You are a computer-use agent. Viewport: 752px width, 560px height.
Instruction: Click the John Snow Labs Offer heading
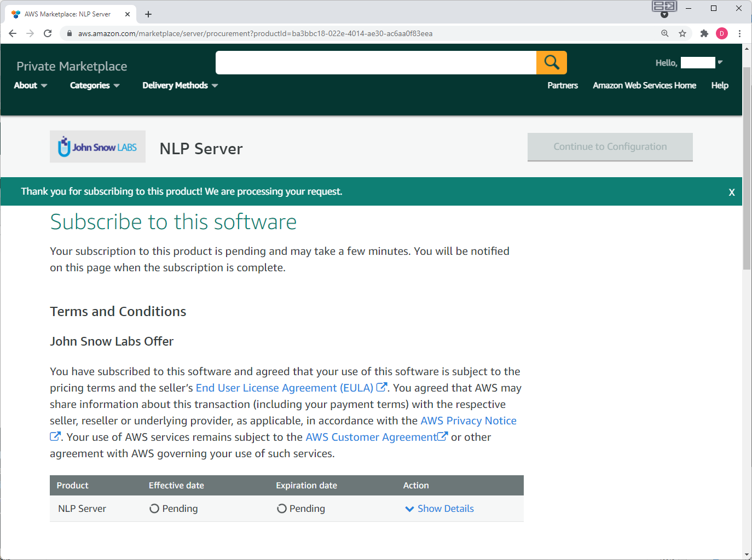(x=112, y=341)
